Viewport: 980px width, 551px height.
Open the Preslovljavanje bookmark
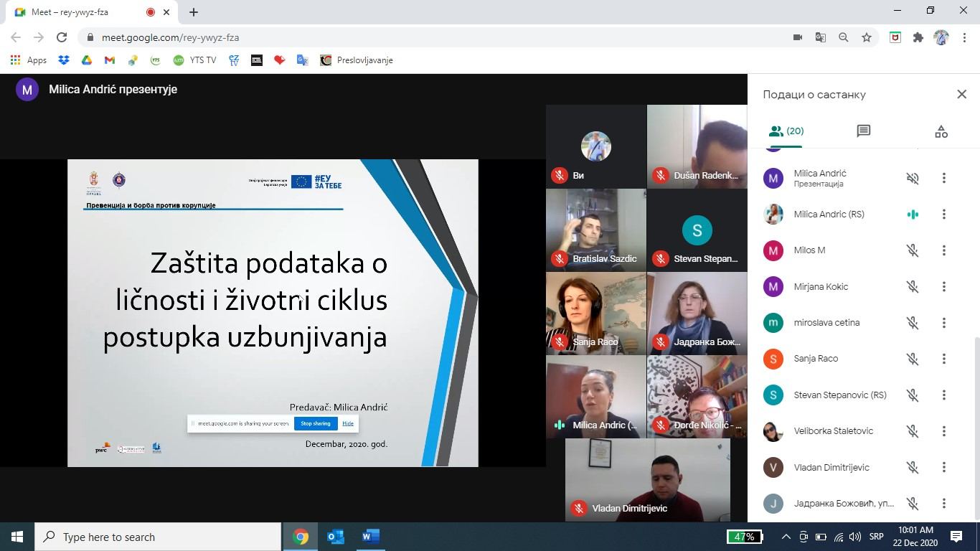tap(357, 60)
